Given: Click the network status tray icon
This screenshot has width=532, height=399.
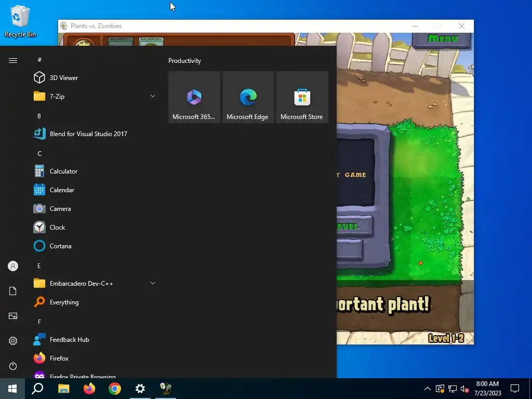Looking at the screenshot, I should tap(453, 389).
